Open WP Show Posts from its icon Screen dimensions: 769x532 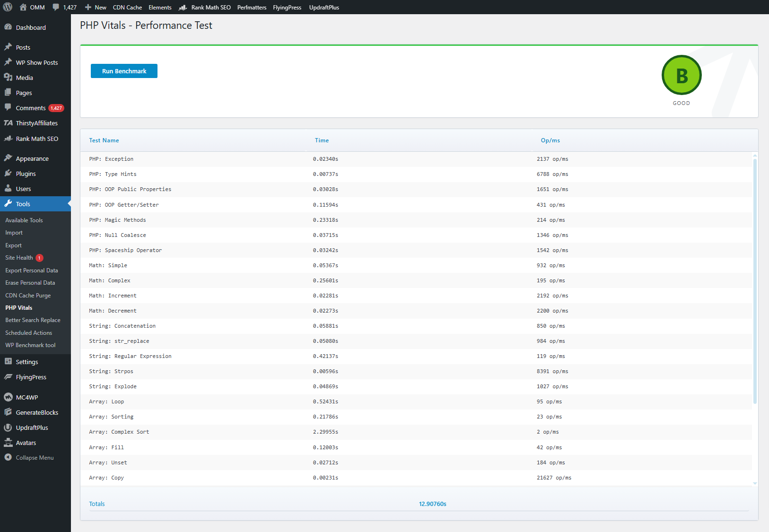9,62
